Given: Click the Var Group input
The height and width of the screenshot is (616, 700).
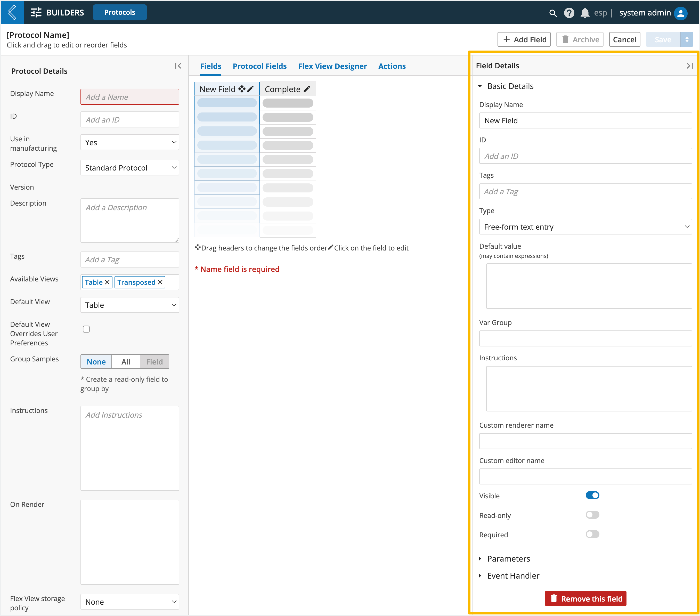Looking at the screenshot, I should tap(585, 338).
